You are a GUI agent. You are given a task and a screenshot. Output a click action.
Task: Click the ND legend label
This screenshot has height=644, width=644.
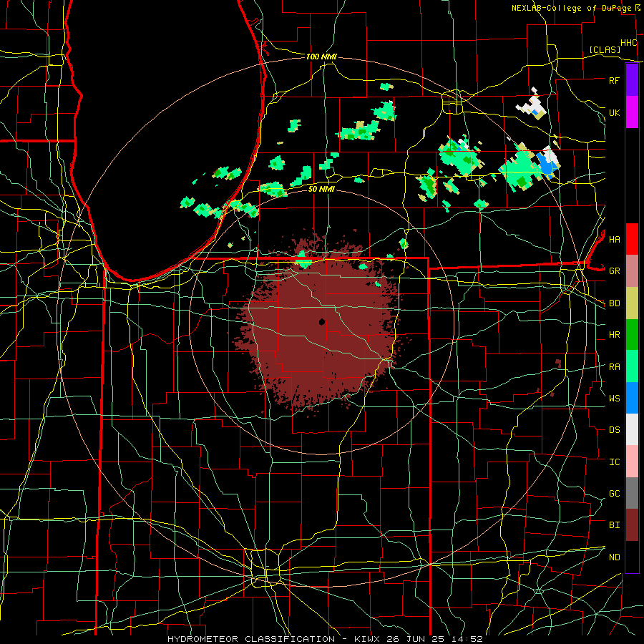point(614,557)
